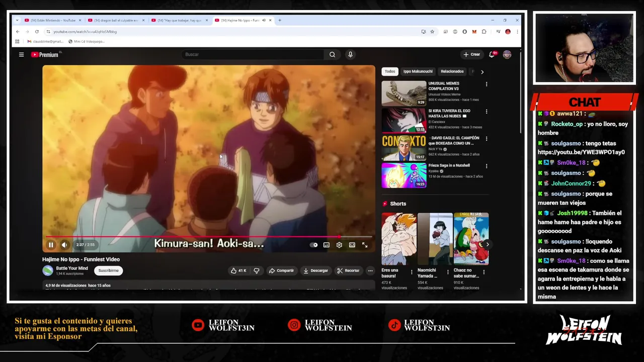Open Chrome tab search dropdown
The height and width of the screenshot is (362, 644).
point(17,20)
